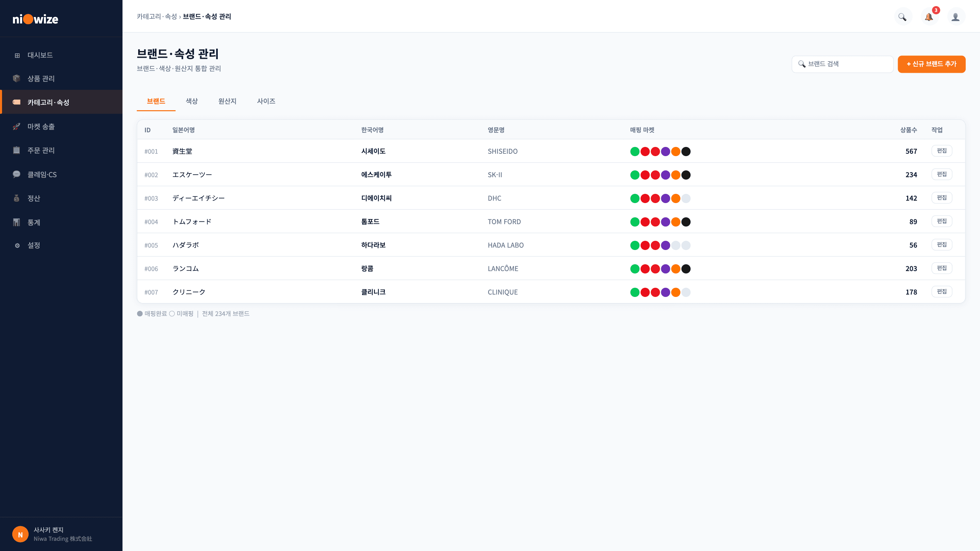Image resolution: width=980 pixels, height=551 pixels.
Task: Open the top-right search magnifier icon
Action: tap(902, 17)
